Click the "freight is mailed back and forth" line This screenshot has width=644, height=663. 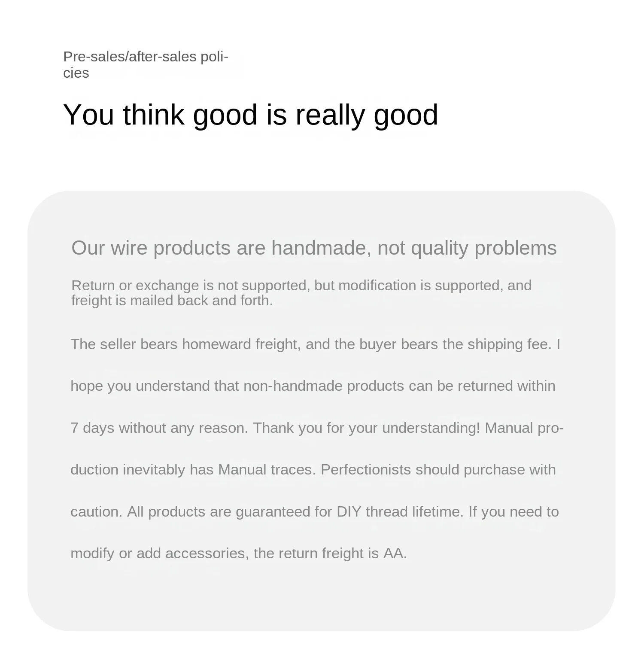[x=172, y=301]
